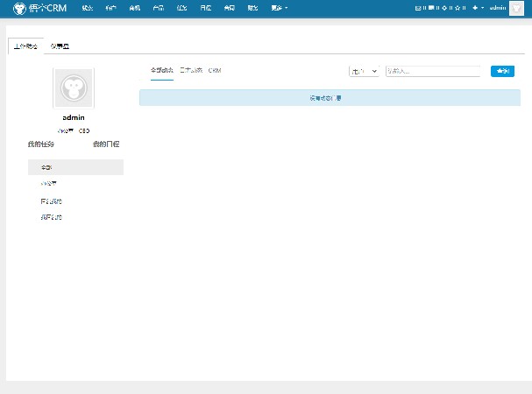Open the 商机 navigation item
Screen dimensions: 532x394
[135, 8]
